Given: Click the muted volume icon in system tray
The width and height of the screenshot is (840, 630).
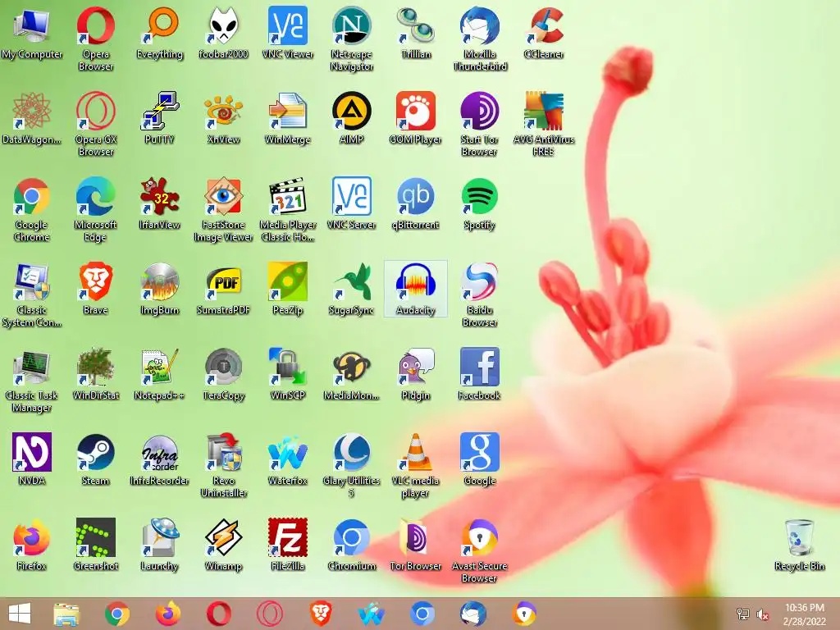Looking at the screenshot, I should pos(763,614).
